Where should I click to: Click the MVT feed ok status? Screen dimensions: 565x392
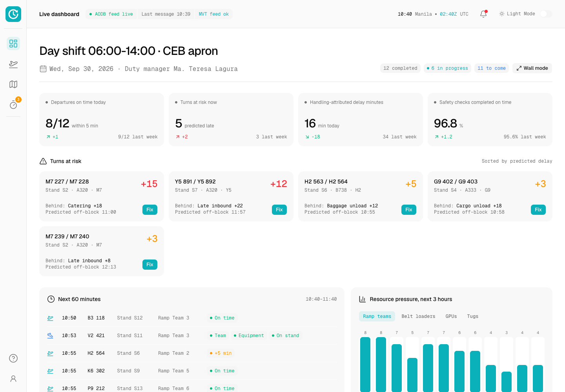point(214,14)
